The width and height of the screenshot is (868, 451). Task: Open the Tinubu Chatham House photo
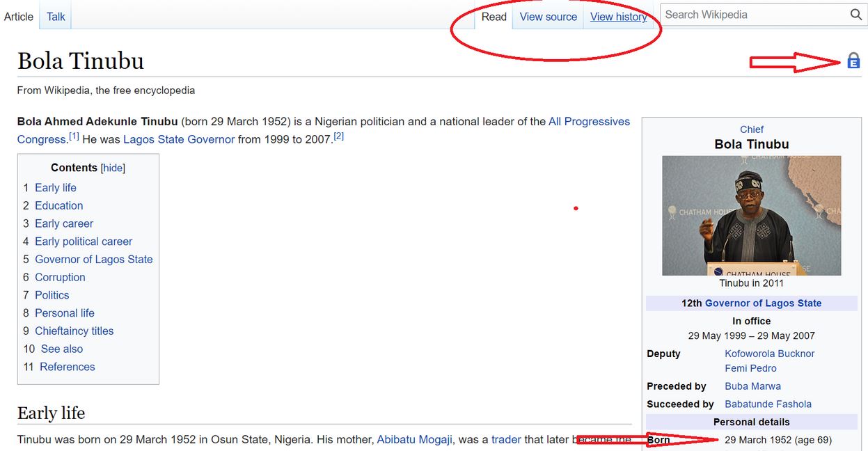click(751, 215)
